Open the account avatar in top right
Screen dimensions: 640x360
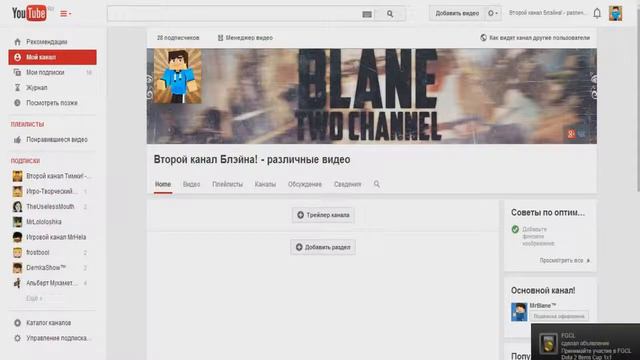coord(616,13)
